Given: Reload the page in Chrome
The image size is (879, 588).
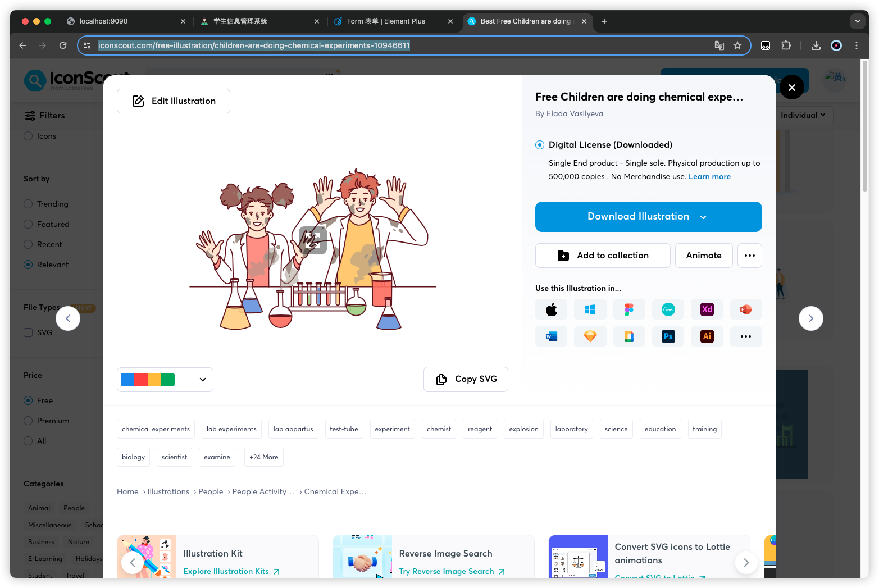Looking at the screenshot, I should point(63,45).
